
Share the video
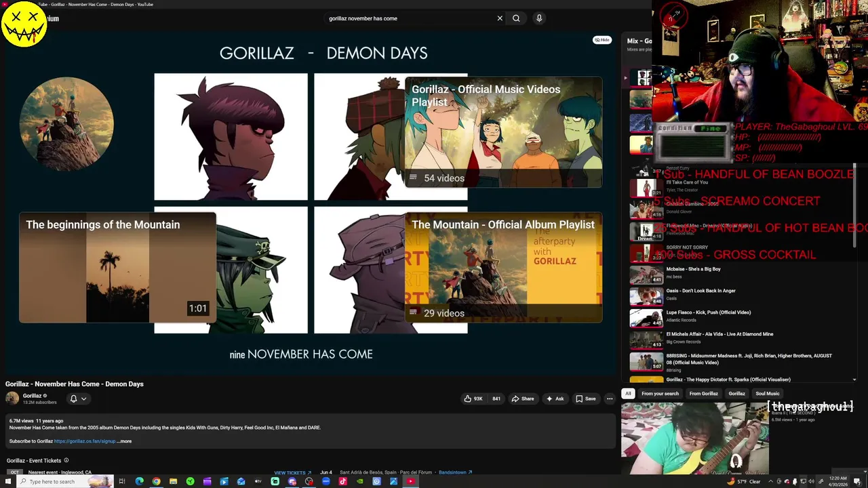pos(522,399)
